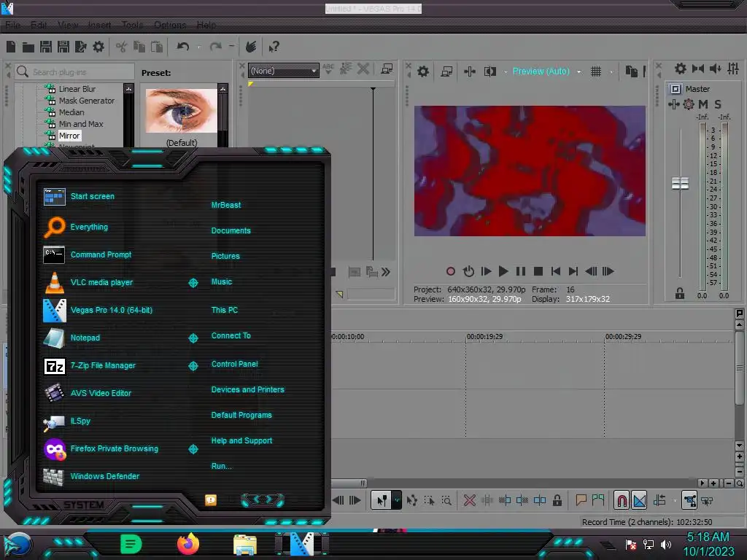Open undo history dropdown arrow
The height and width of the screenshot is (560, 747).
(198, 47)
